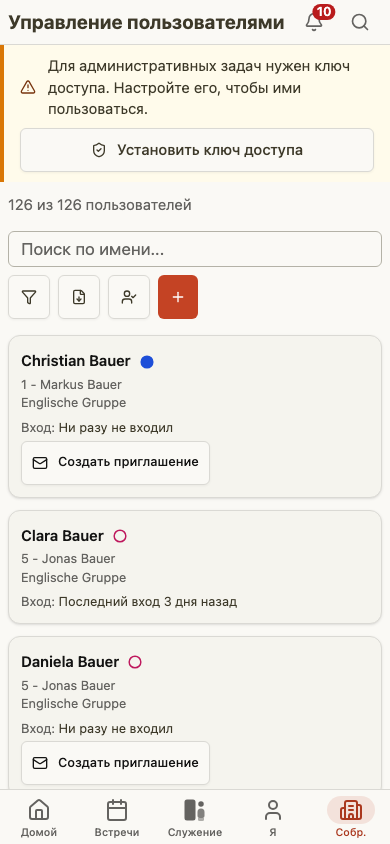Click the export download file icon button
The image size is (390, 844).
79,297
